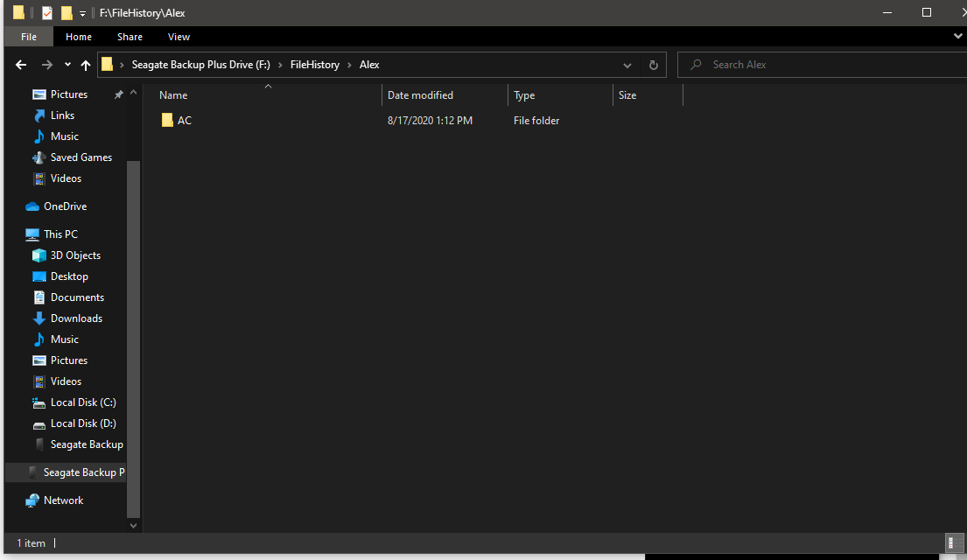Click the AC row's File folder type
Viewport: 967px width, 560px height.
pyautogui.click(x=536, y=120)
